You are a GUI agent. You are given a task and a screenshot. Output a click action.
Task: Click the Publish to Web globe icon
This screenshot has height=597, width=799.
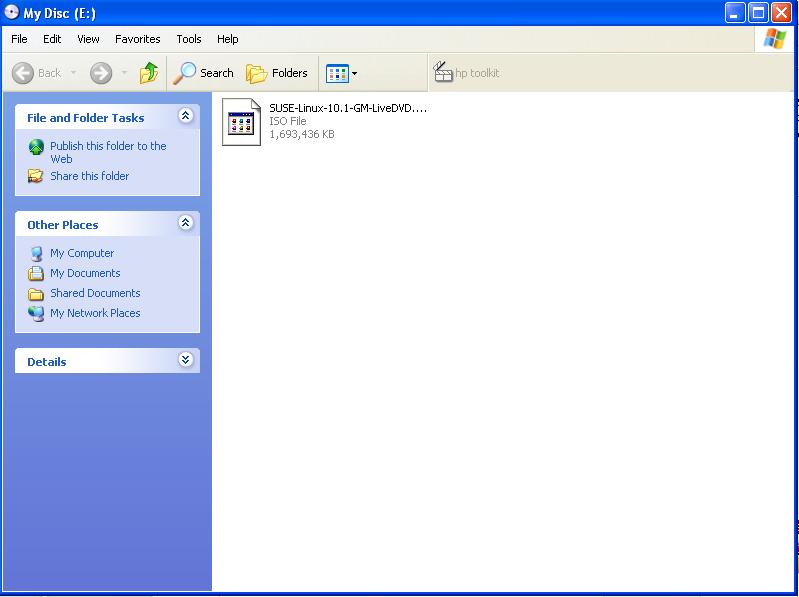[x=36, y=147]
